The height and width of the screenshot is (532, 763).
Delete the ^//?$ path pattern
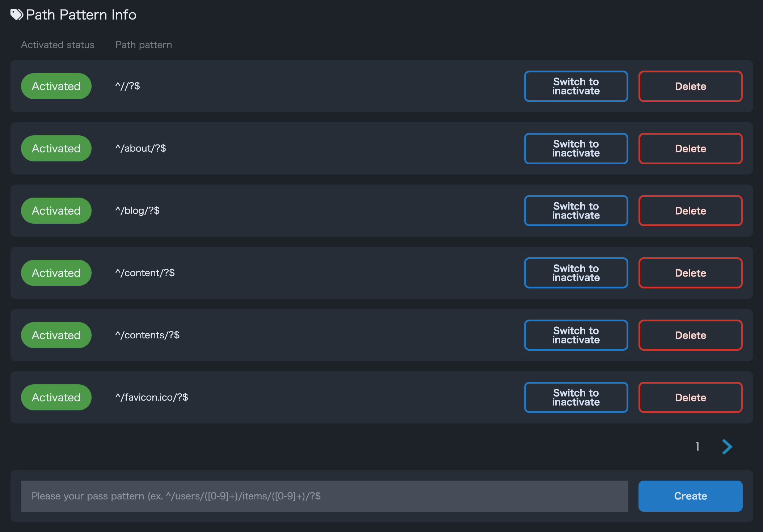click(690, 86)
